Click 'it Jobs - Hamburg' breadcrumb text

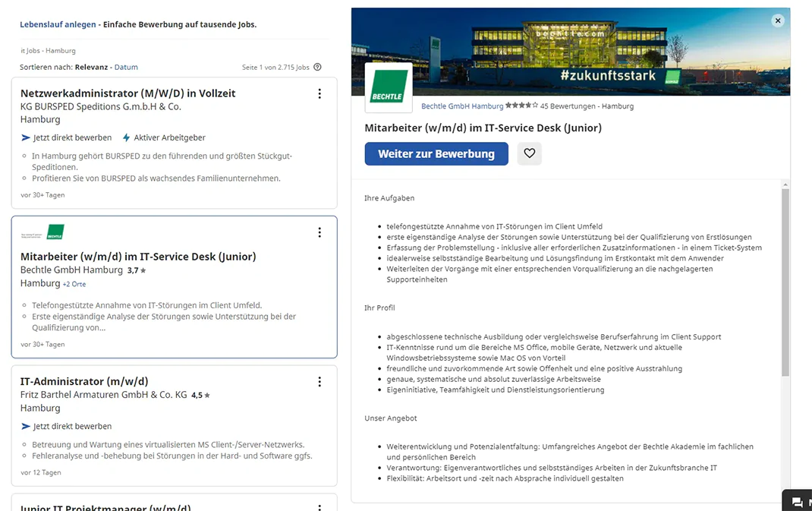[48, 51]
